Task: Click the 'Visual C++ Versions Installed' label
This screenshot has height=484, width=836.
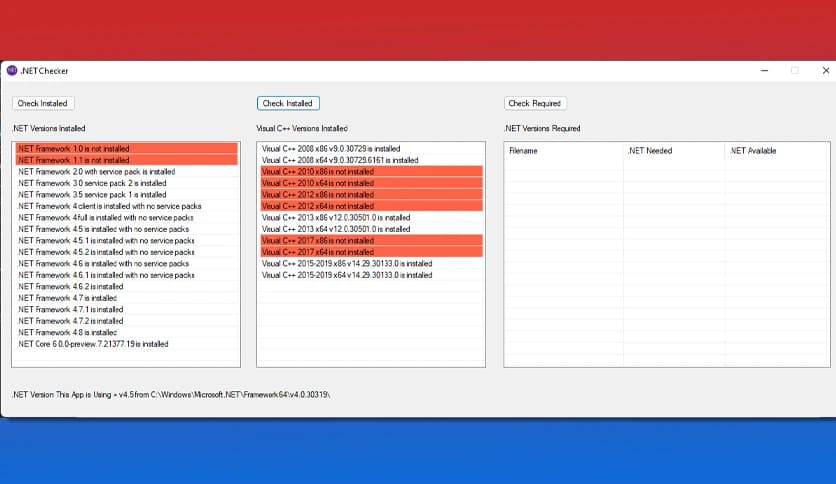Action: click(x=302, y=128)
